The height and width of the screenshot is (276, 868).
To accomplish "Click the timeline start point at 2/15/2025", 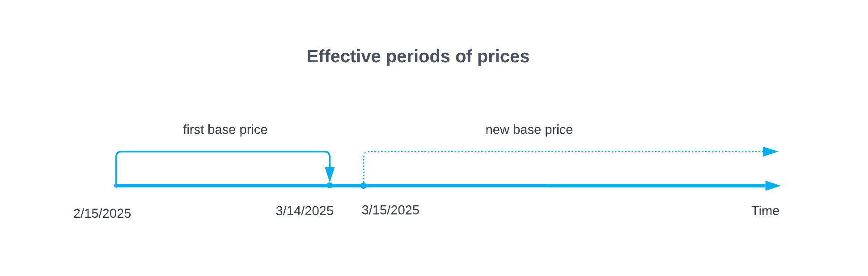I will coord(116,186).
